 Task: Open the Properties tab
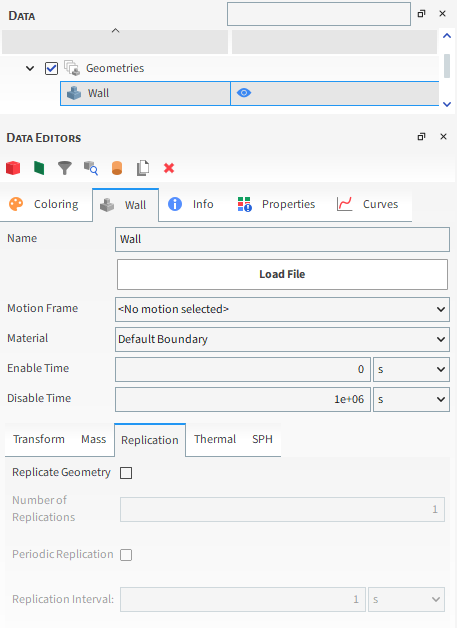[x=276, y=204]
